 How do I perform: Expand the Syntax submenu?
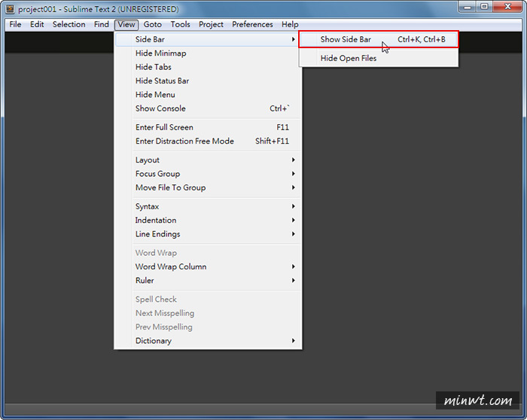207,206
